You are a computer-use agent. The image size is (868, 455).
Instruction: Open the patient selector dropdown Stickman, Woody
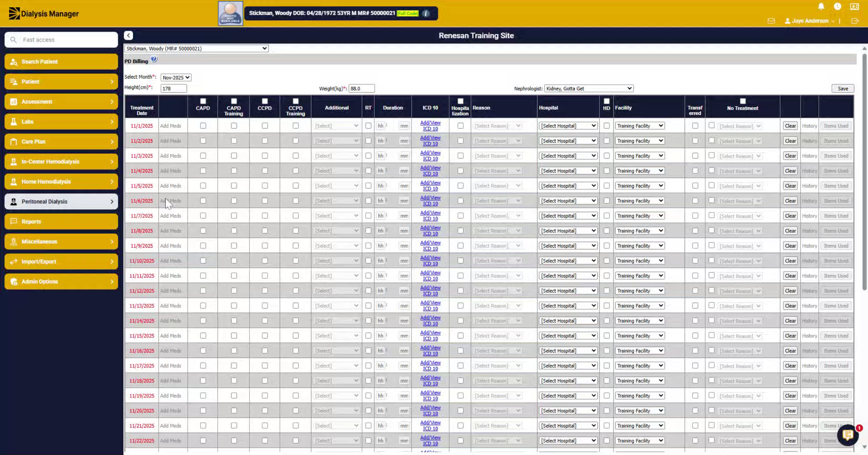click(196, 49)
